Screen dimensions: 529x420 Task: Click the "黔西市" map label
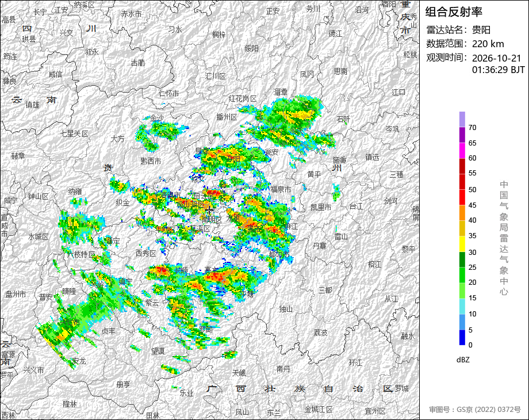tap(151, 161)
